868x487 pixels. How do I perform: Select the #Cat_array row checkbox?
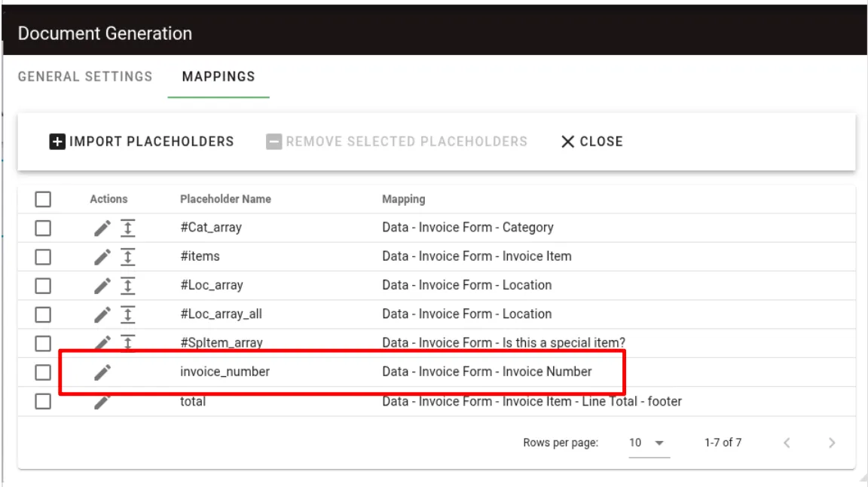point(43,227)
